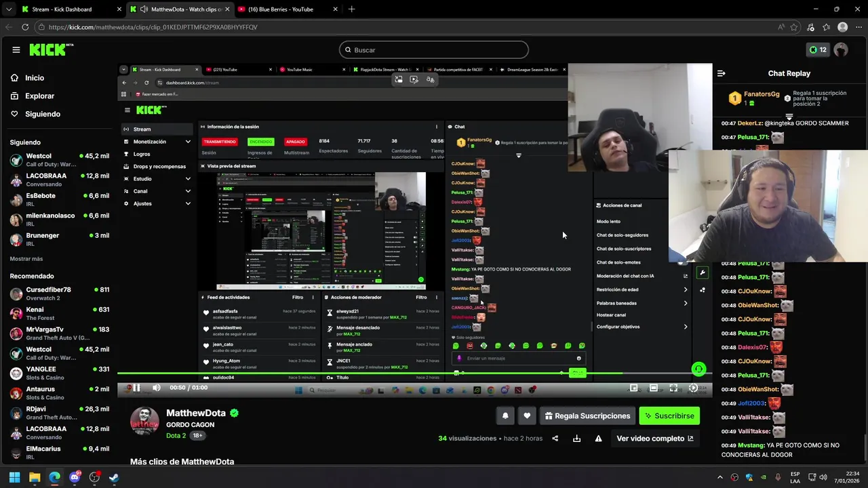868x488 pixels.
Task: Seek along the green clip progress bar
Action: tap(414, 373)
